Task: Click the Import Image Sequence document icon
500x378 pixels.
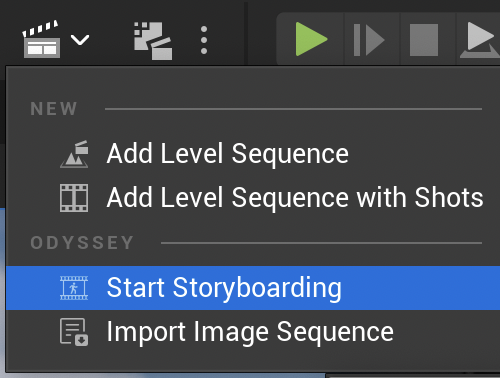Action: [74, 332]
